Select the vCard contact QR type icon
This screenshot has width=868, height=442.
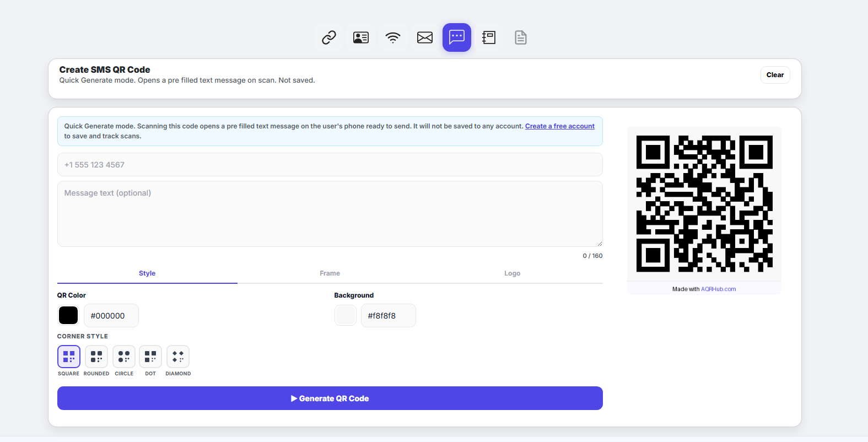[x=361, y=37]
